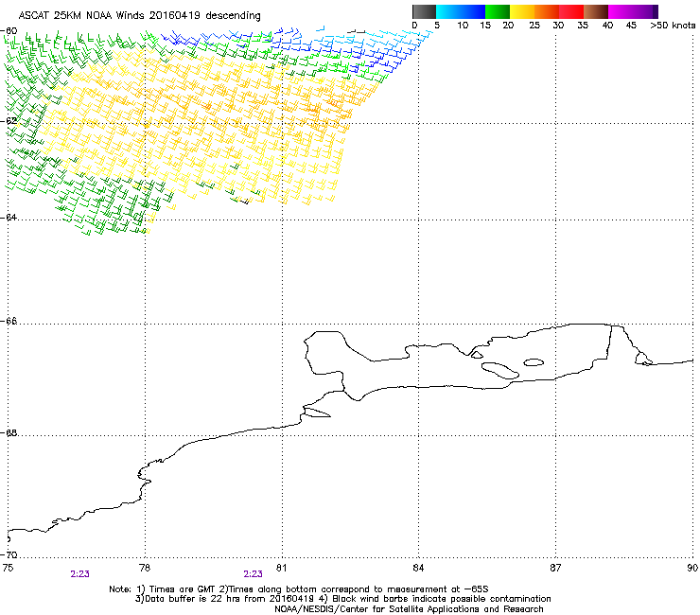Screen dimensions: 700x615
Task: Select the red 30-35 knots legend swatch
Action: (x=571, y=11)
